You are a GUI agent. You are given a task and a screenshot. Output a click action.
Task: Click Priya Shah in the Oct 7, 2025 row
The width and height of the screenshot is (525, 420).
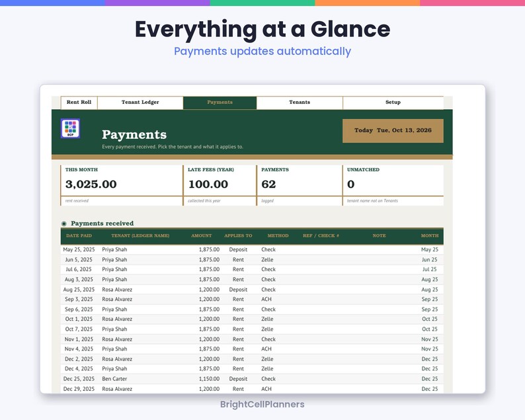click(114, 329)
